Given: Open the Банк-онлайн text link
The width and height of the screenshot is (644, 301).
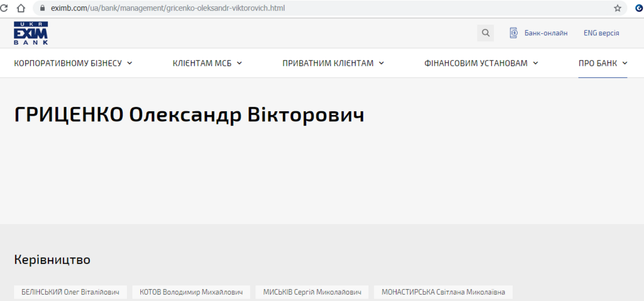Looking at the screenshot, I should [546, 33].
